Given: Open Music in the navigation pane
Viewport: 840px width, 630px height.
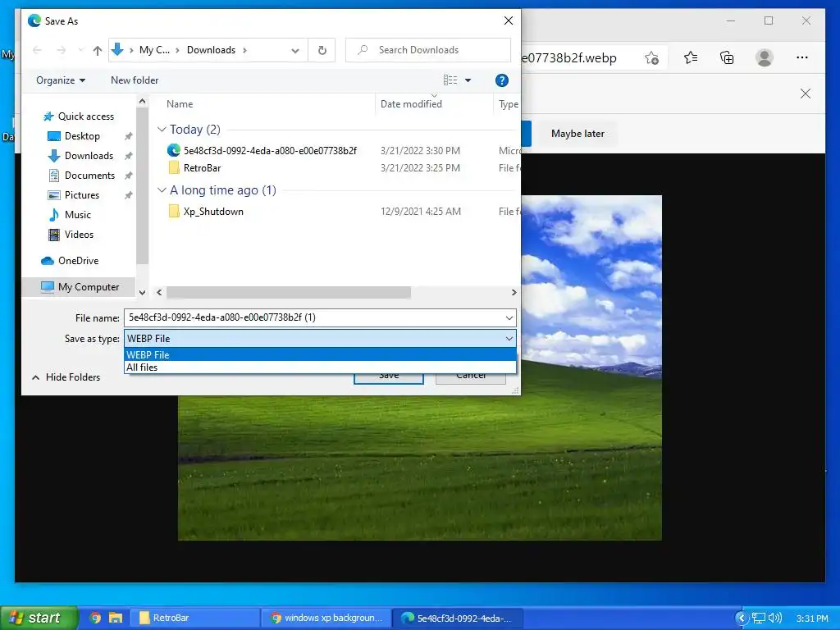Looking at the screenshot, I should pyautogui.click(x=78, y=215).
